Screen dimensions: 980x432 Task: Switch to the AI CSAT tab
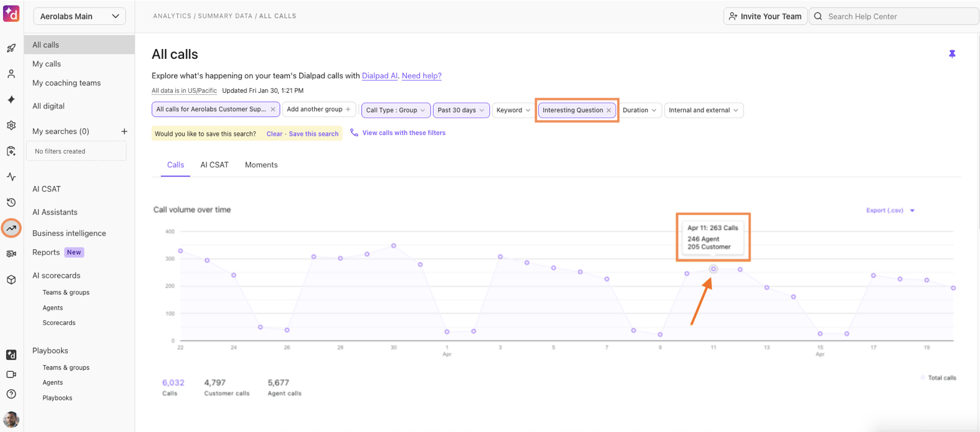[214, 165]
